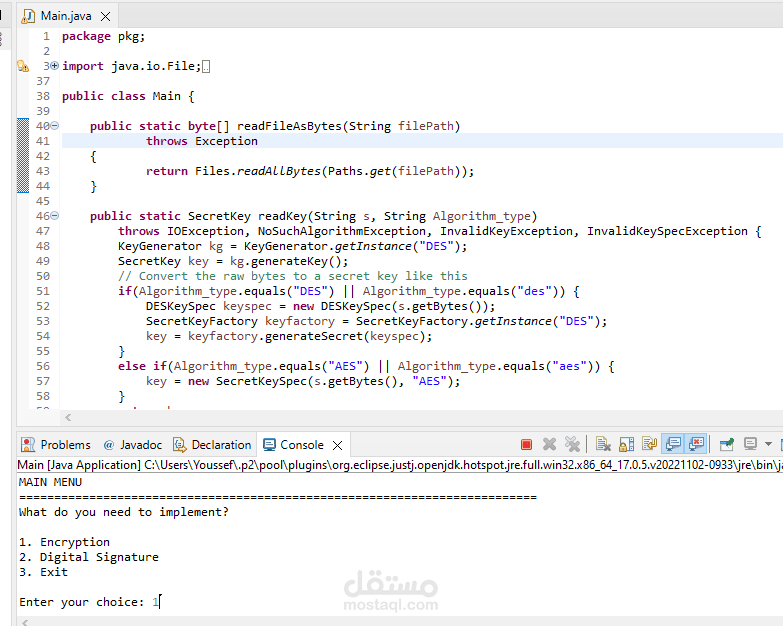Click the Javadoc @ icon

tap(109, 445)
